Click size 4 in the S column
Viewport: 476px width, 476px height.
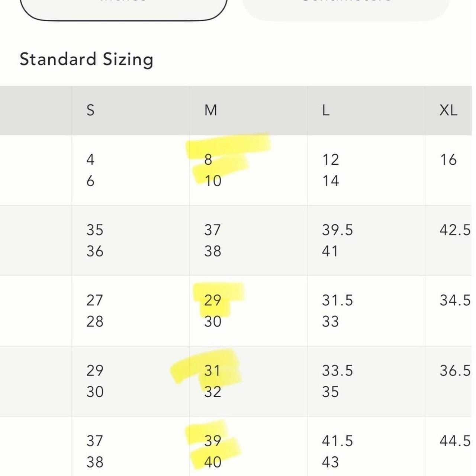[x=90, y=160]
